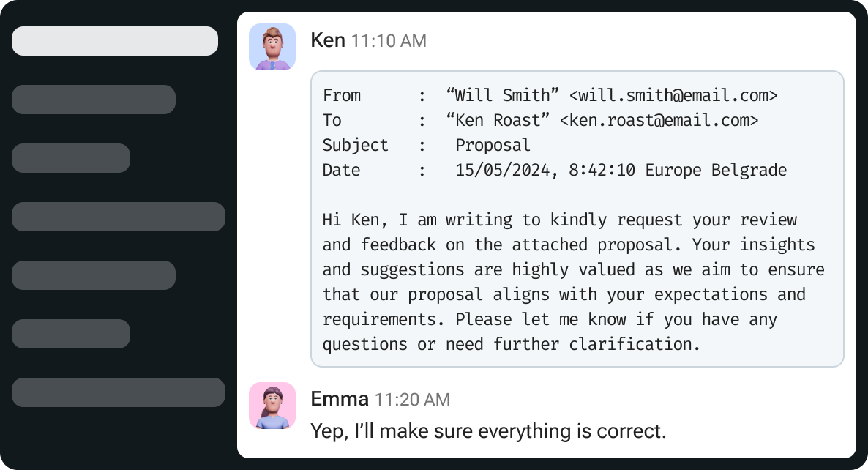Click the "Hi Ken" email body paragraph
Viewport: 868px width, 470px height.
tap(574, 282)
